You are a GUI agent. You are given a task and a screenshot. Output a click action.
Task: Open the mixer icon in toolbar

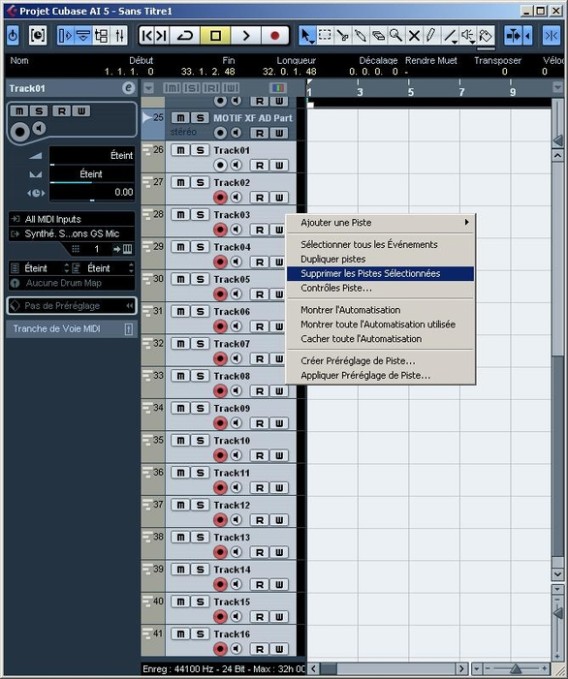point(120,36)
